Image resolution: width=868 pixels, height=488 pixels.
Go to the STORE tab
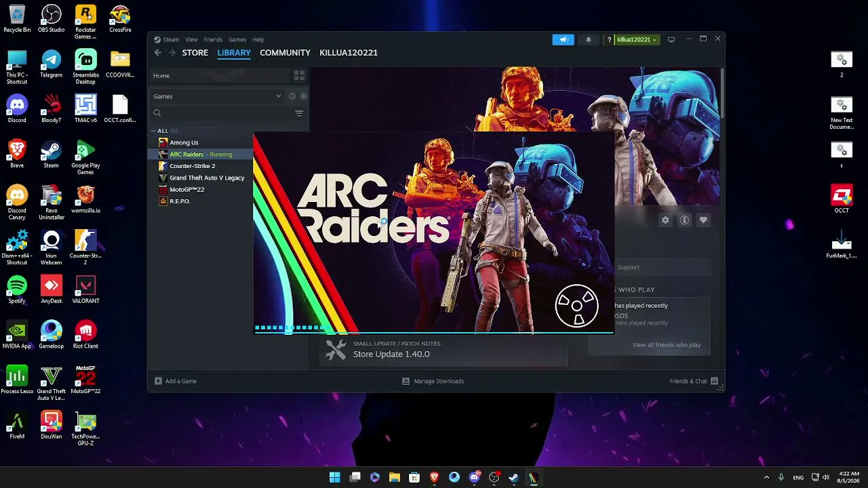coord(195,52)
